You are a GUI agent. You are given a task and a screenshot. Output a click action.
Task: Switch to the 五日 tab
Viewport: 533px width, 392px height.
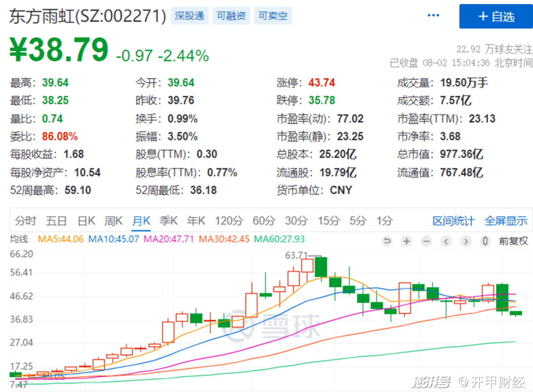[x=56, y=221]
